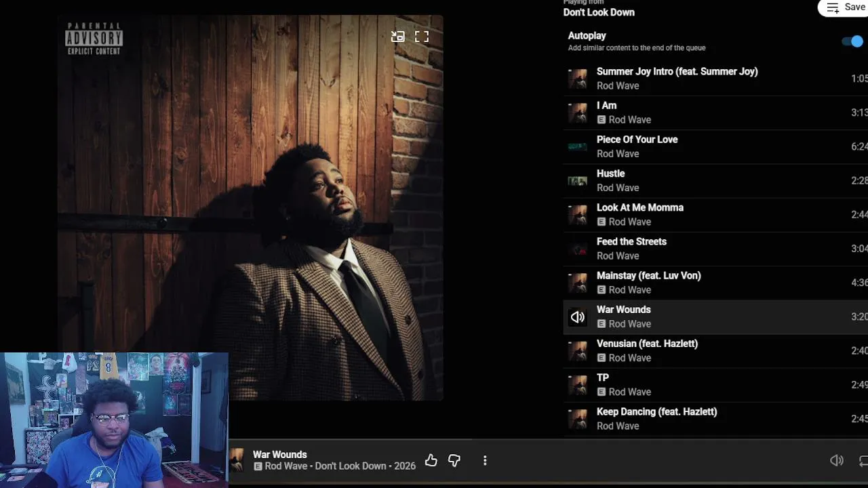
Task: Click the Autoplay label text
Action: tap(587, 36)
